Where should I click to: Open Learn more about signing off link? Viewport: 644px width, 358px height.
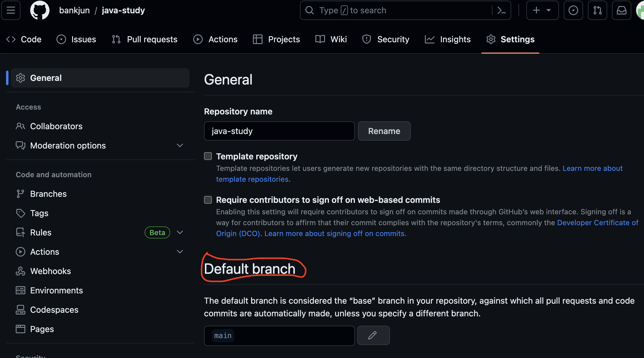pos(335,234)
